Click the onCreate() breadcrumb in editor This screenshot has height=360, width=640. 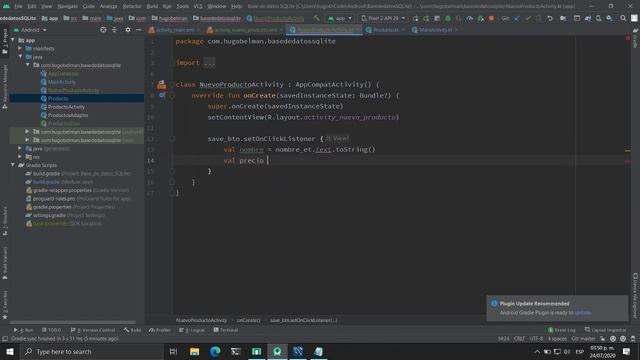point(248,320)
